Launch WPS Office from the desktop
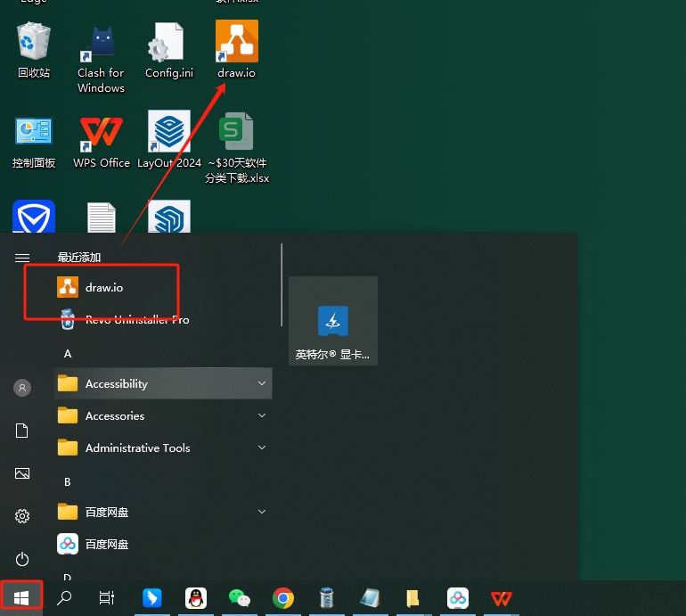The image size is (686, 616). [102, 141]
